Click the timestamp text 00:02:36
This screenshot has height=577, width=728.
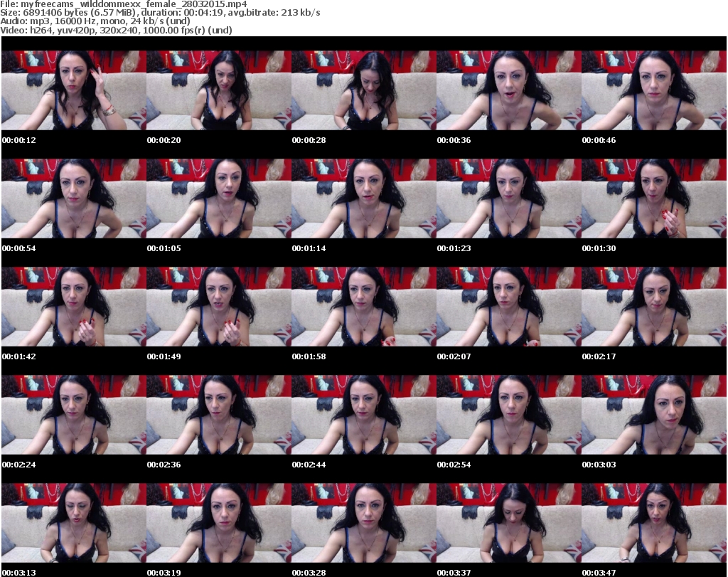[x=164, y=465]
